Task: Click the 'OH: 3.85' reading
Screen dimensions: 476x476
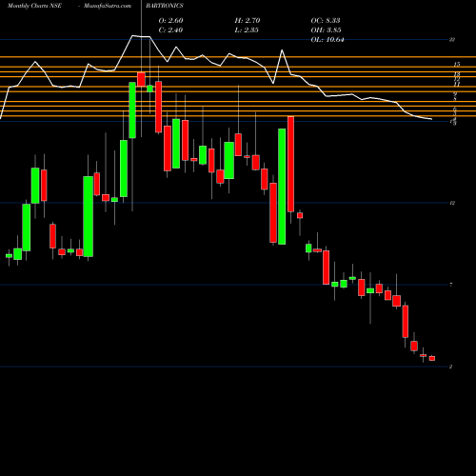Action: tap(326, 30)
